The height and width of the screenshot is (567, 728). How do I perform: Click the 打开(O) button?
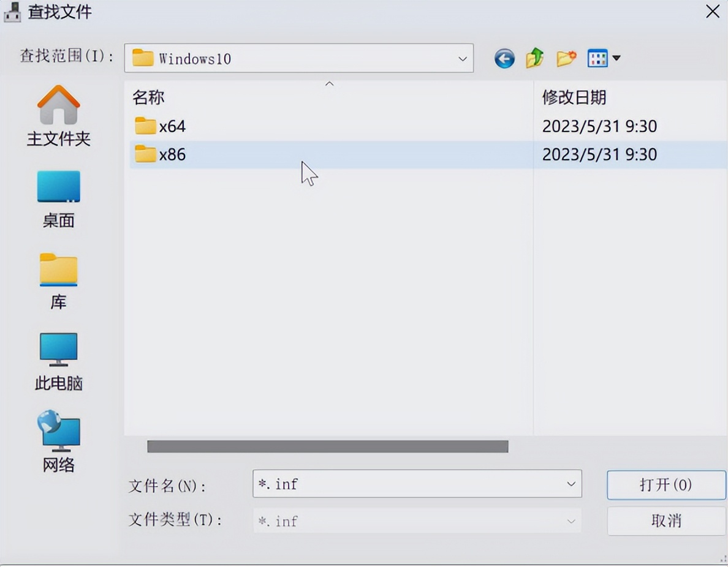tap(666, 485)
